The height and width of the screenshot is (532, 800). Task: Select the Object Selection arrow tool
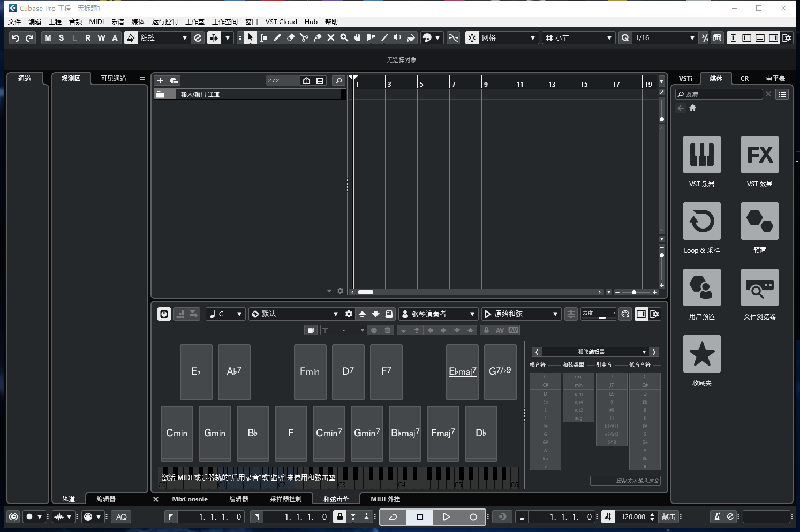(x=250, y=37)
